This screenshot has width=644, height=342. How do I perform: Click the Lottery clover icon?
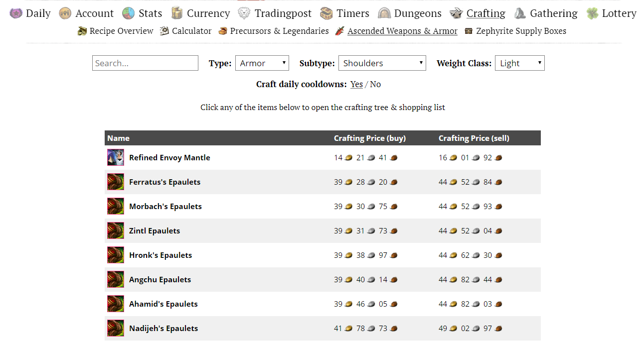[x=592, y=13]
